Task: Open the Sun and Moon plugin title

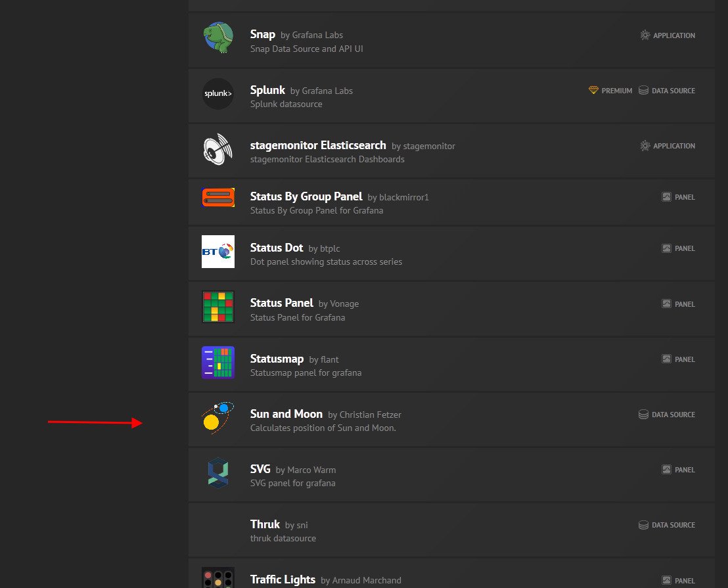Action: tap(286, 414)
